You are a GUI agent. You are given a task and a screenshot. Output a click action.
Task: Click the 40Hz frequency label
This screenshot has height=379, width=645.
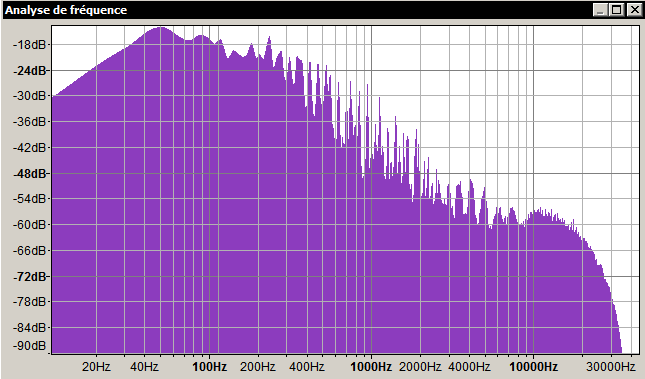tap(144, 366)
